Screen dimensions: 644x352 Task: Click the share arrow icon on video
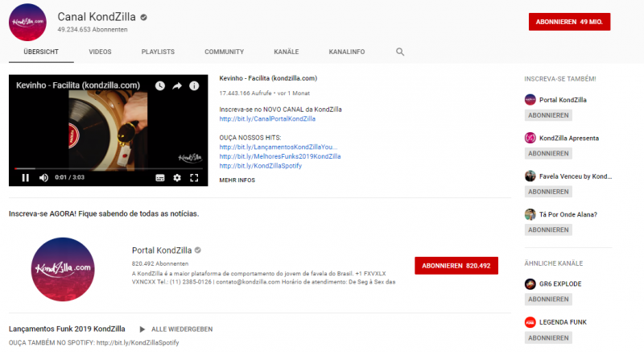pyautogui.click(x=177, y=85)
